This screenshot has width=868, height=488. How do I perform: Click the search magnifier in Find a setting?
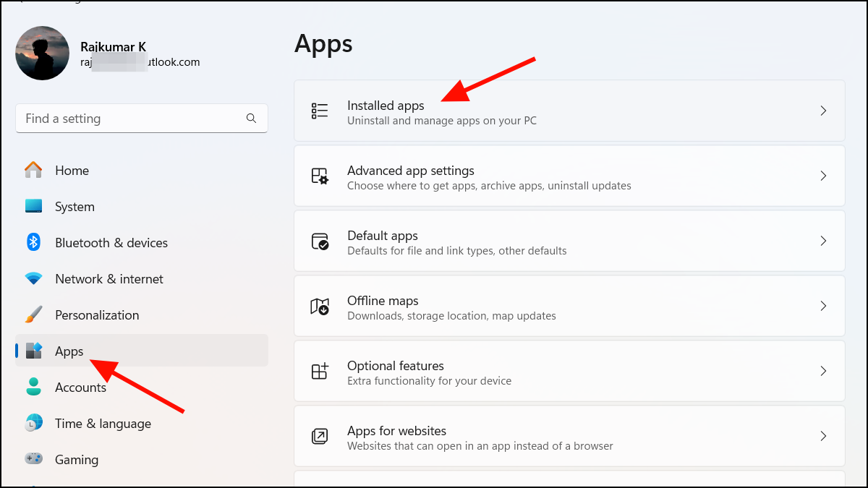pos(251,118)
